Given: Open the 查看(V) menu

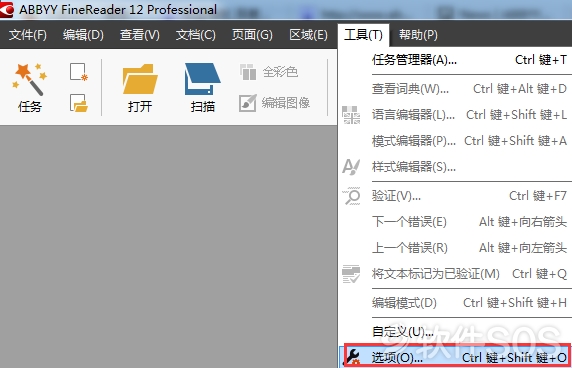Looking at the screenshot, I should tap(140, 35).
